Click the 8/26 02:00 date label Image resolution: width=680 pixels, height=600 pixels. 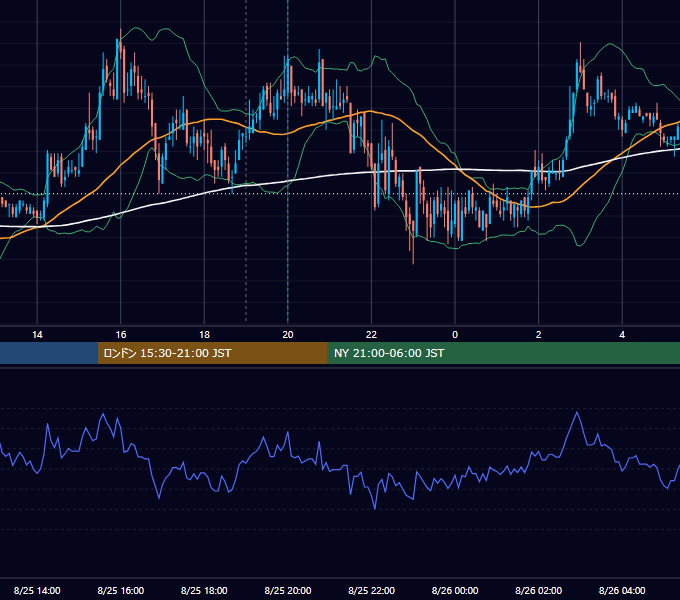pyautogui.click(x=539, y=590)
